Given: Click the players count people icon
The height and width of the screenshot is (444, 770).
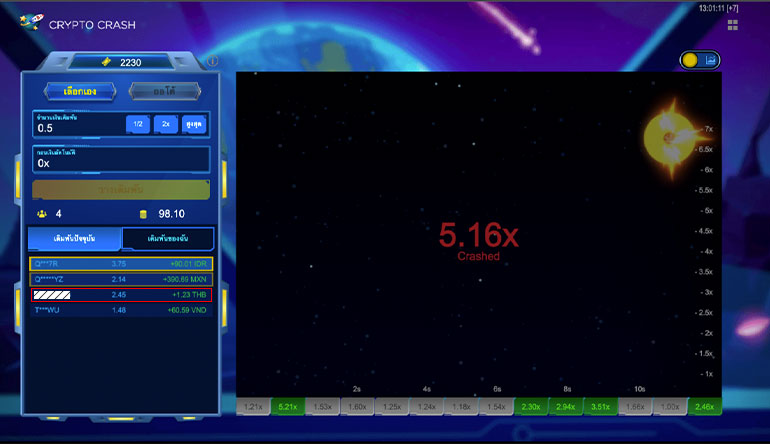Looking at the screenshot, I should click(42, 214).
